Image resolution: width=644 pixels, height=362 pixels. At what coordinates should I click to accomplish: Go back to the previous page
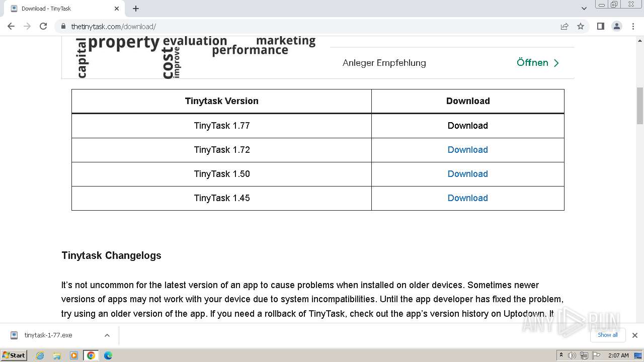click(x=11, y=26)
